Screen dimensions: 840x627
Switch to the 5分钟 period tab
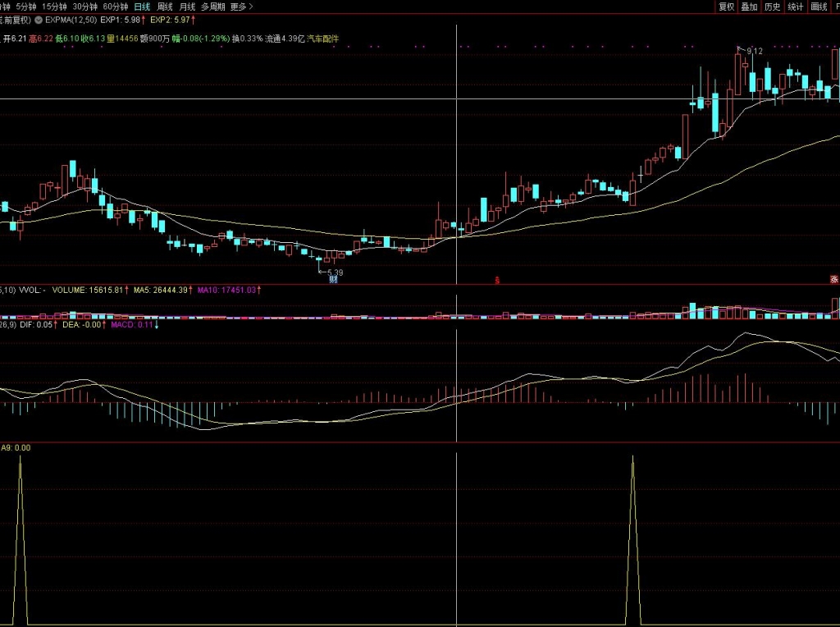pyautogui.click(x=25, y=7)
